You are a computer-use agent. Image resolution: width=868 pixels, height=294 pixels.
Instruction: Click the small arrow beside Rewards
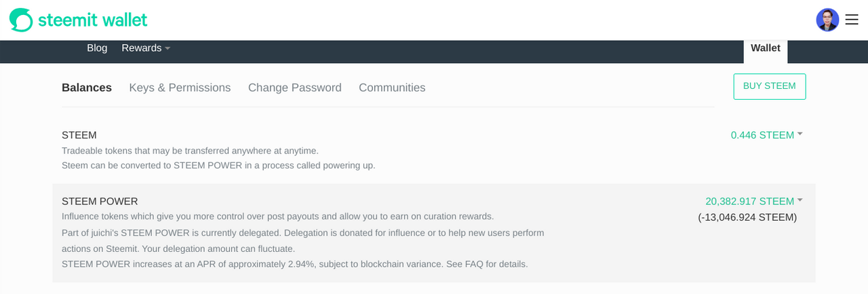coord(167,48)
